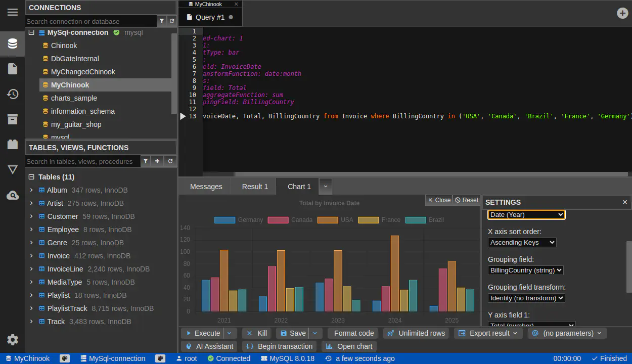Click the chart Close button
The width and height of the screenshot is (632, 364).
pyautogui.click(x=439, y=200)
